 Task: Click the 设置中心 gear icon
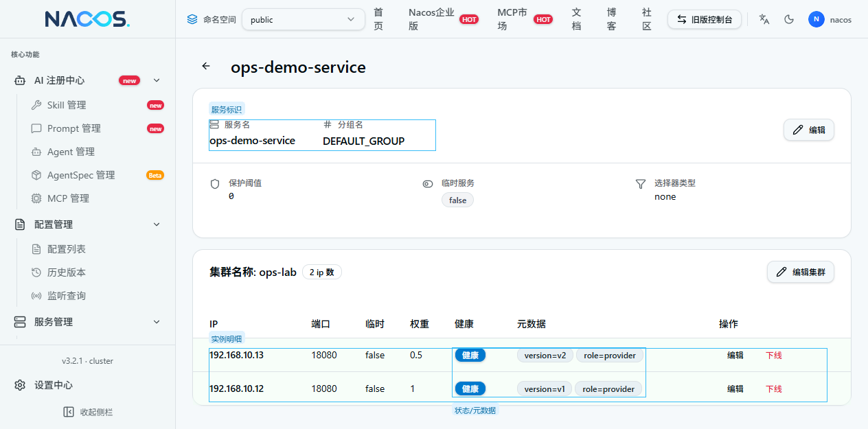pyautogui.click(x=20, y=385)
